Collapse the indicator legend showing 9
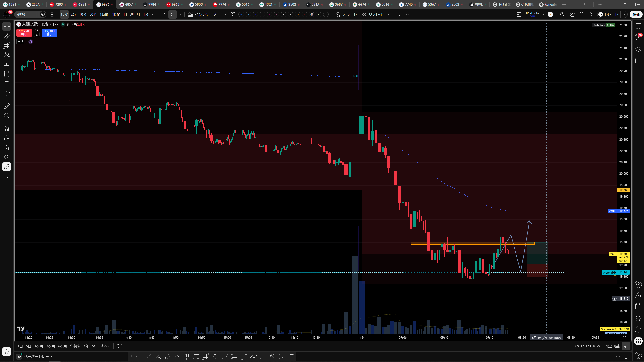The image size is (644, 362). coord(20,42)
